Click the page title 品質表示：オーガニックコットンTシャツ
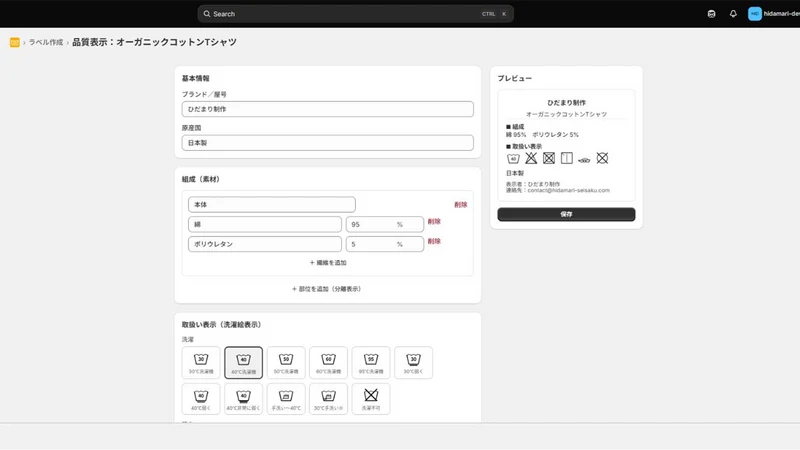The width and height of the screenshot is (800, 450). pyautogui.click(x=155, y=42)
